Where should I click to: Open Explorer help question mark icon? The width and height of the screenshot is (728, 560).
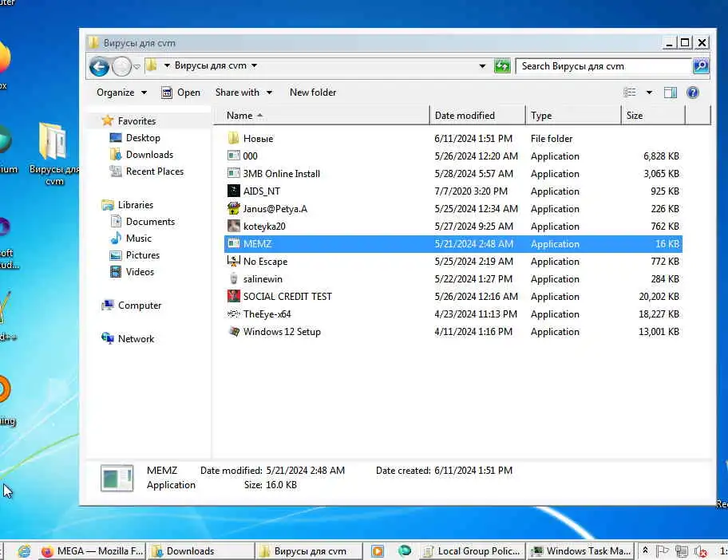point(692,93)
